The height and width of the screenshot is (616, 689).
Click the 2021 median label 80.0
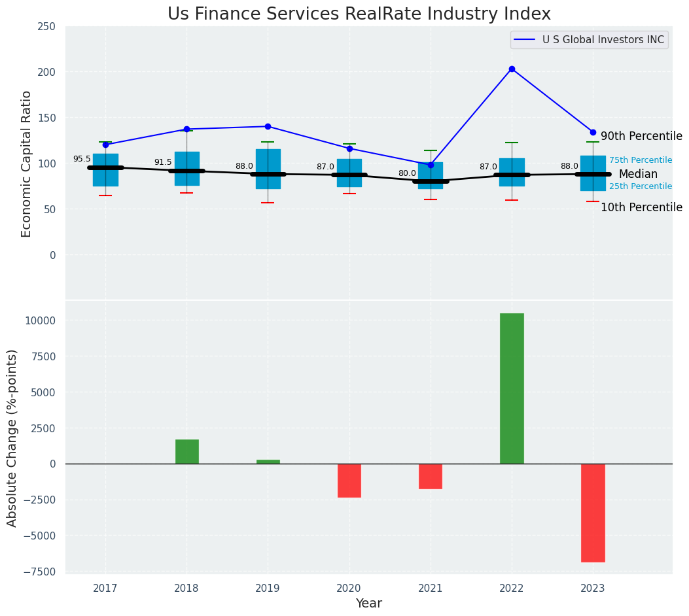pos(406,173)
